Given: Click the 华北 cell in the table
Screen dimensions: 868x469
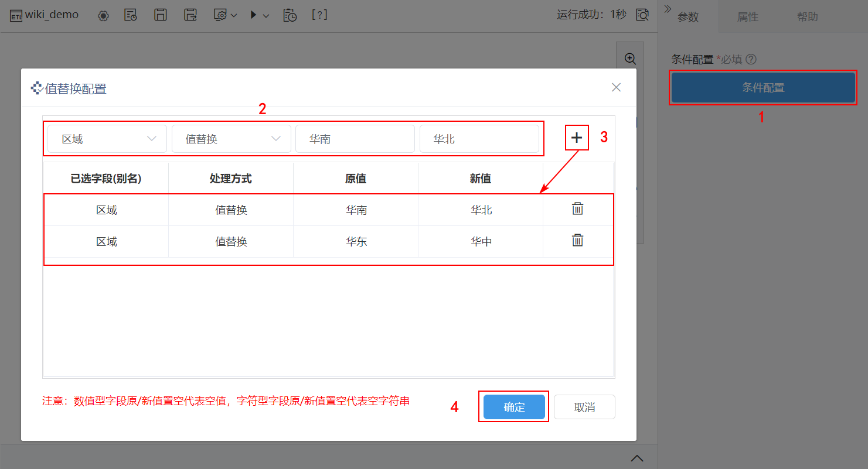Looking at the screenshot, I should click(x=481, y=210).
